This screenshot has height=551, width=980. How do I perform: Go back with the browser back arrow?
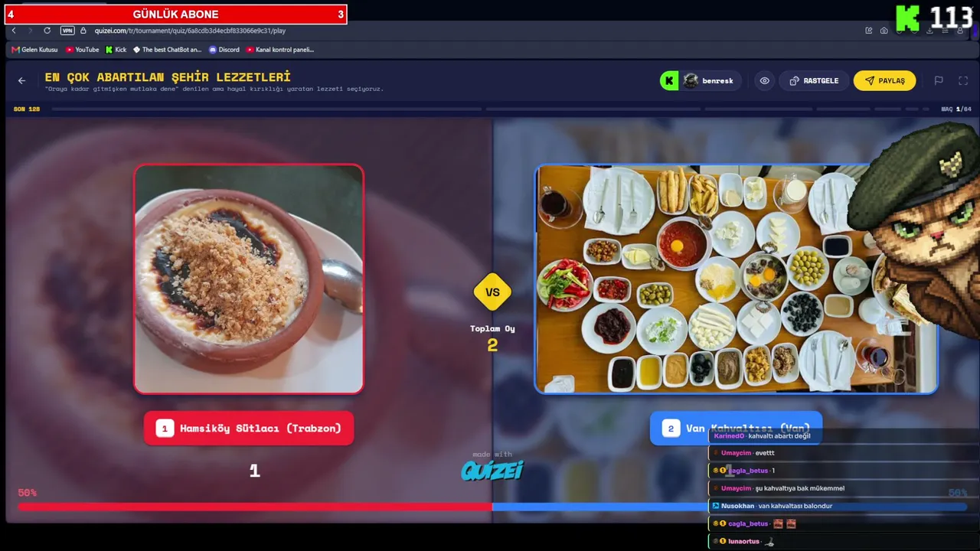[14, 31]
